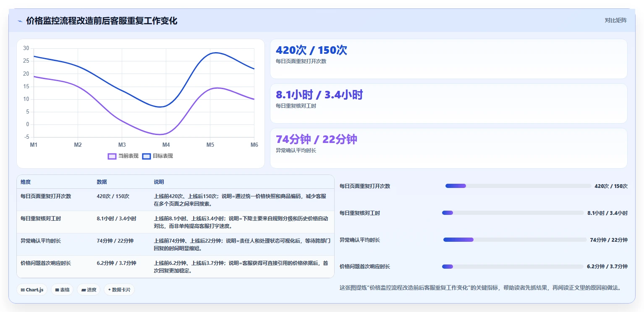Click the 74分钟 / 22分钟 stat card value
Screen dimensions: 644x312
317,139
